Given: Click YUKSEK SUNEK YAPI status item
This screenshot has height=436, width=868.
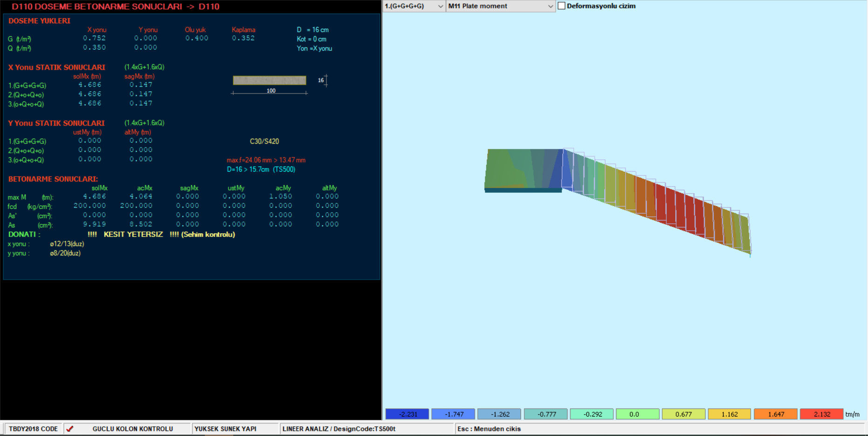Looking at the screenshot, I should point(225,429).
